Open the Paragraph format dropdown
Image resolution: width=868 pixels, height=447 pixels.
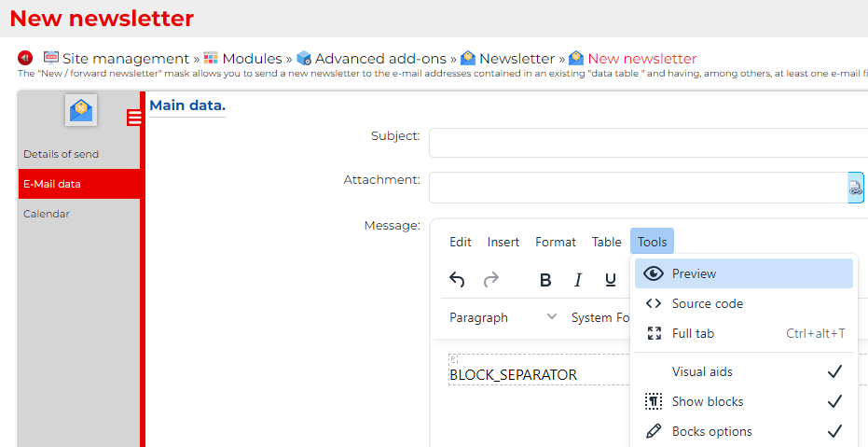click(503, 317)
